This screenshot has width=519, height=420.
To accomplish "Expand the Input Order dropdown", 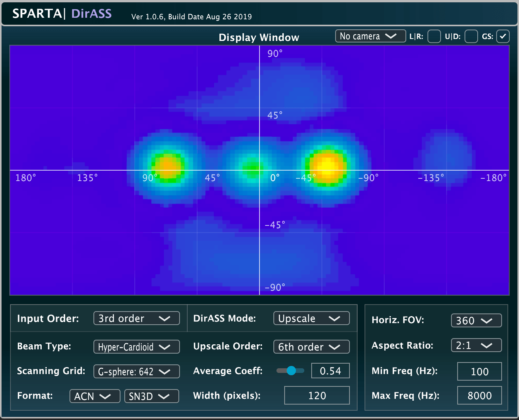I will coord(136,318).
